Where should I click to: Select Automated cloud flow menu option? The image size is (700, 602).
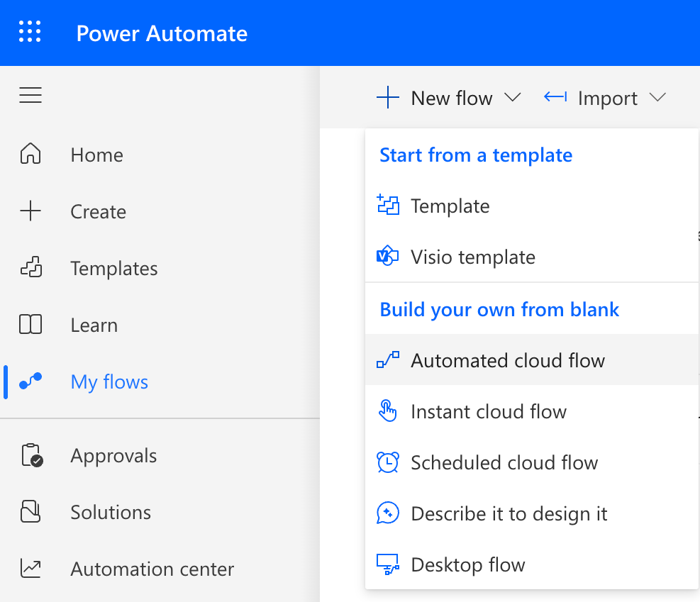pyautogui.click(x=508, y=360)
